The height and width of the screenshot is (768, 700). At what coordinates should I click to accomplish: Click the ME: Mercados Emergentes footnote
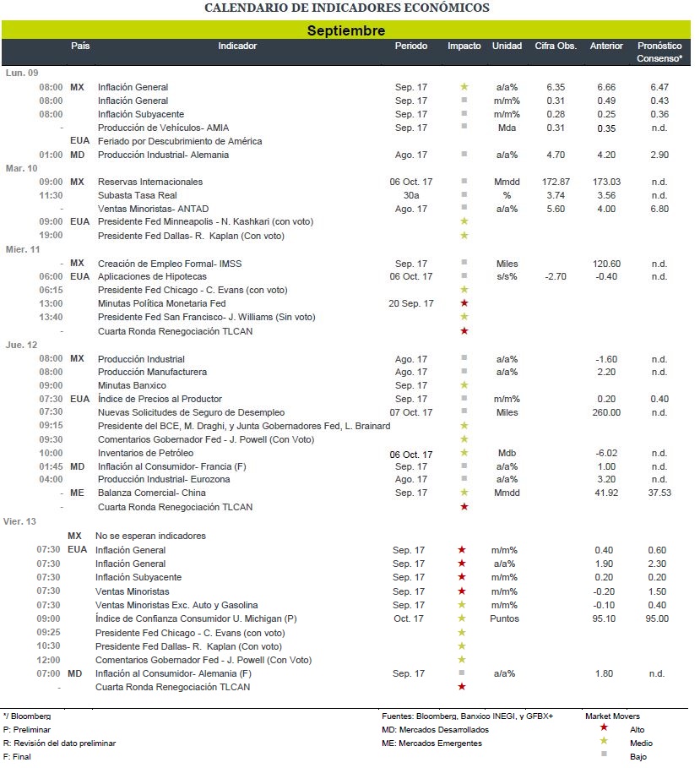(x=431, y=743)
